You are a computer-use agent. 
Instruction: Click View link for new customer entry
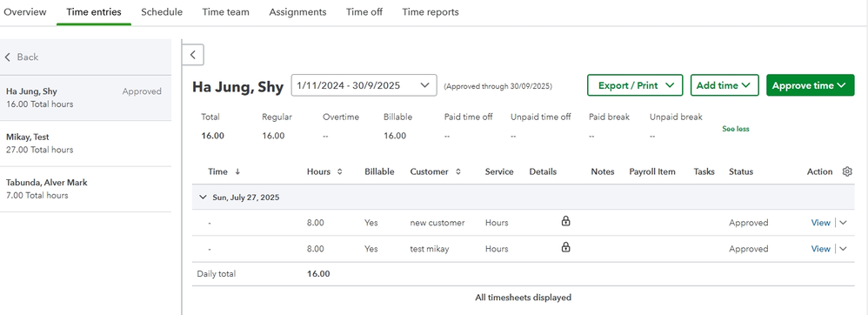pos(820,223)
